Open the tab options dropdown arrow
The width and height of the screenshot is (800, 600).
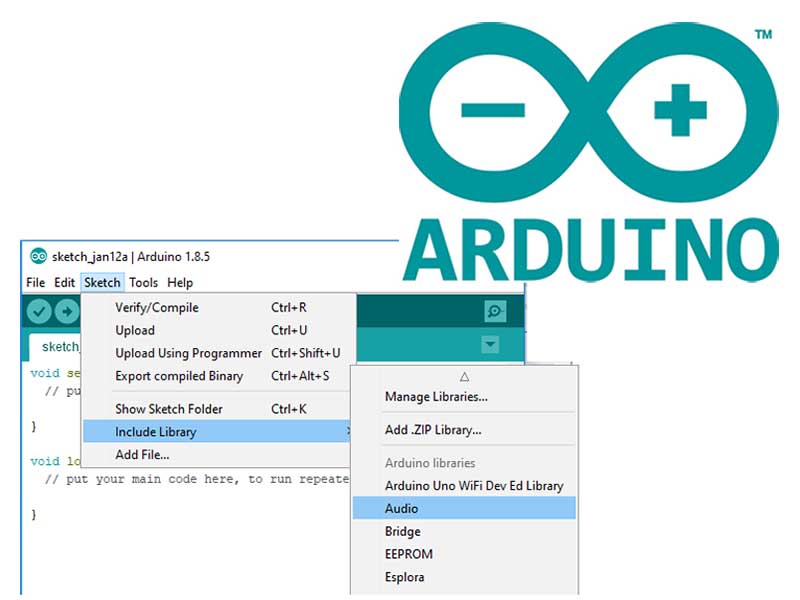pyautogui.click(x=490, y=345)
